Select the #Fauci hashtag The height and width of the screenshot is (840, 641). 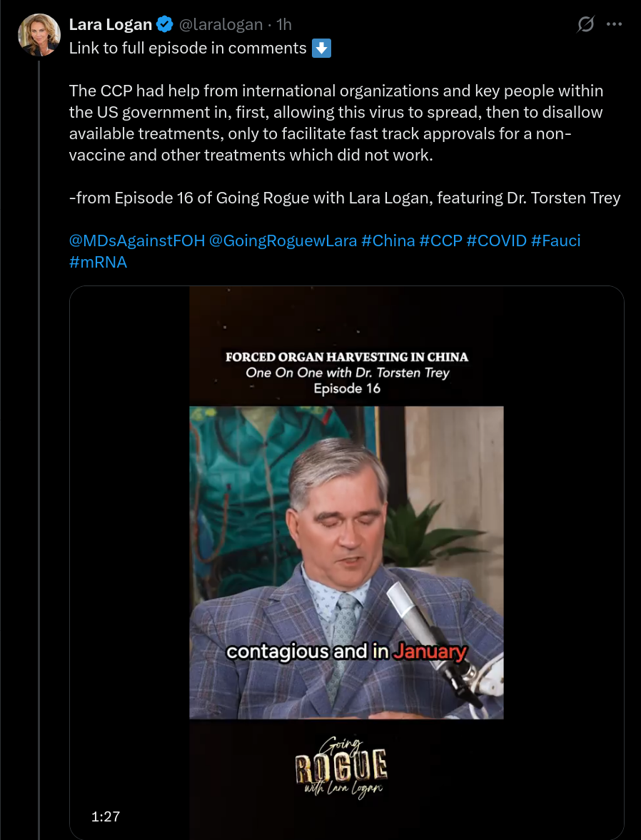(x=556, y=241)
